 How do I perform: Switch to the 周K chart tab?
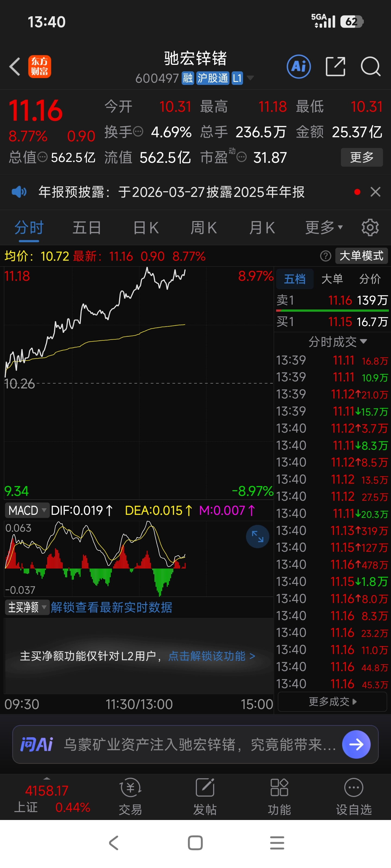204,228
